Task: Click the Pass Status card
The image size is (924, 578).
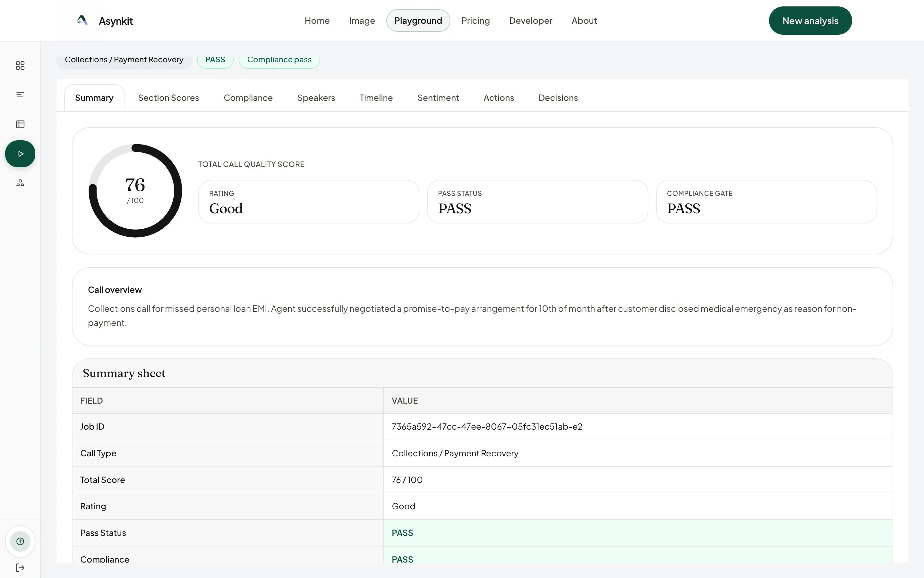Action: tap(537, 201)
